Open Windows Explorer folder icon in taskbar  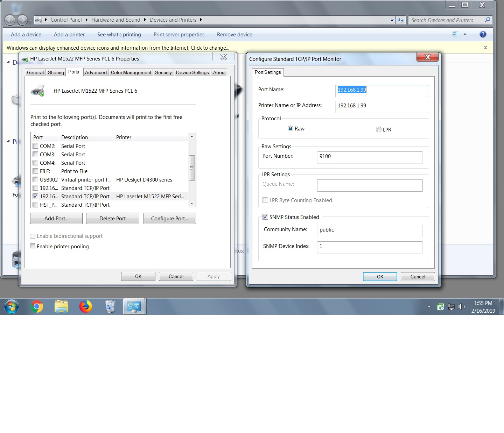point(61,307)
